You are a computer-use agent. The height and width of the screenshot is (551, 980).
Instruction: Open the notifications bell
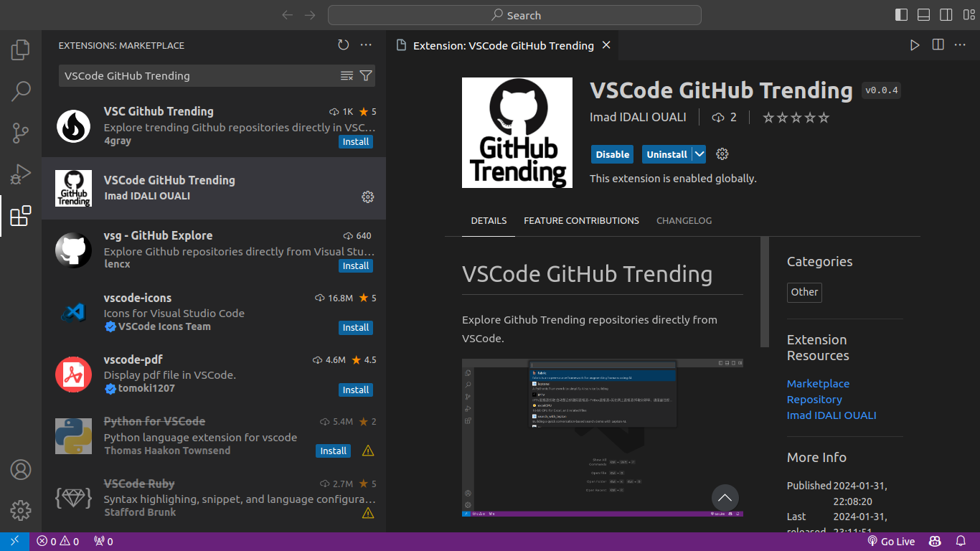pyautogui.click(x=961, y=542)
